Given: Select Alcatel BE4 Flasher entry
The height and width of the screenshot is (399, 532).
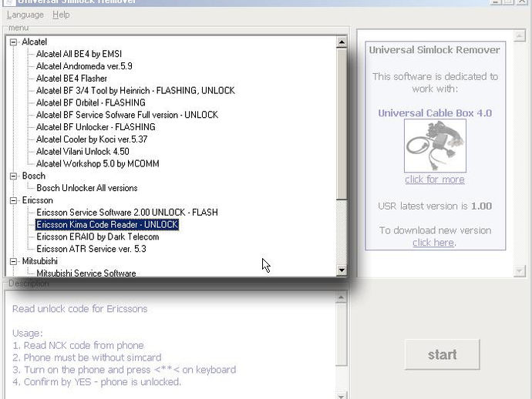Looking at the screenshot, I should point(72,79).
